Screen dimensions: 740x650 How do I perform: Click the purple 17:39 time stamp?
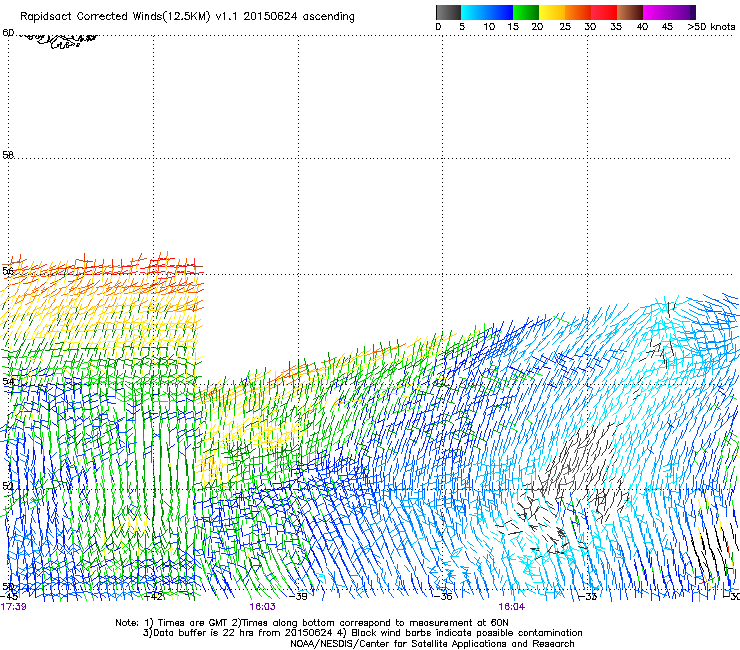click(13, 607)
